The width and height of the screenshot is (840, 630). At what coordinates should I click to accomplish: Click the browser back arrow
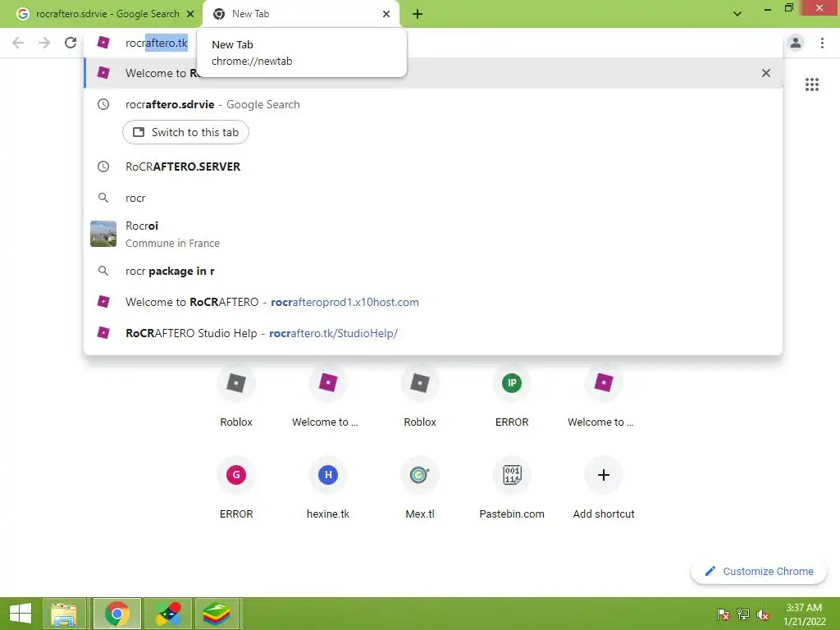pos(18,43)
